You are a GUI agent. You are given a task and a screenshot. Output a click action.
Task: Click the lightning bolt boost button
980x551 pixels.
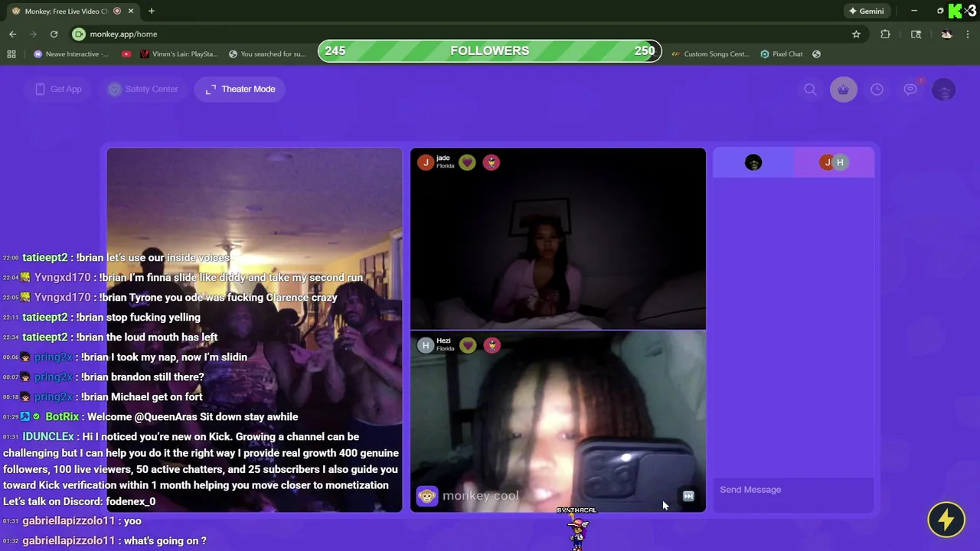[946, 520]
